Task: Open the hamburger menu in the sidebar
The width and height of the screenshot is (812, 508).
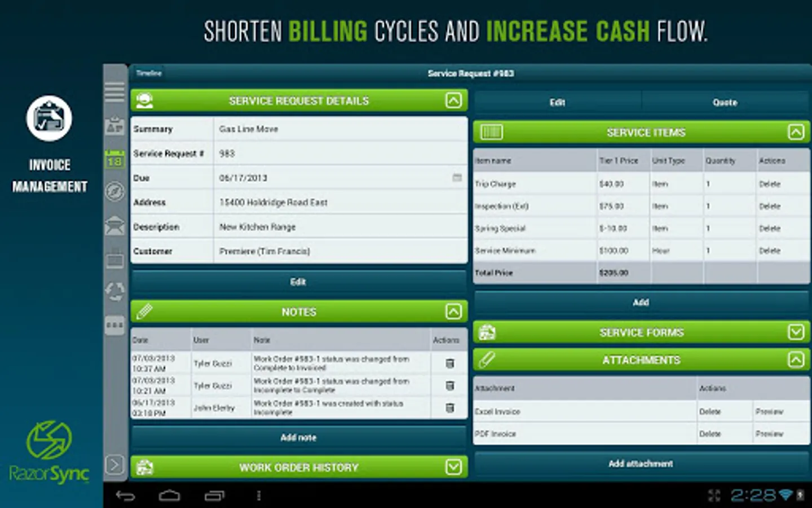Action: coord(114,91)
